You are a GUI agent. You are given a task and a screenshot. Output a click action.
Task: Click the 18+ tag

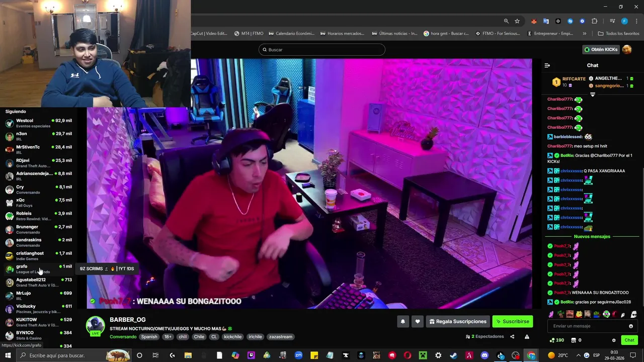pyautogui.click(x=168, y=337)
